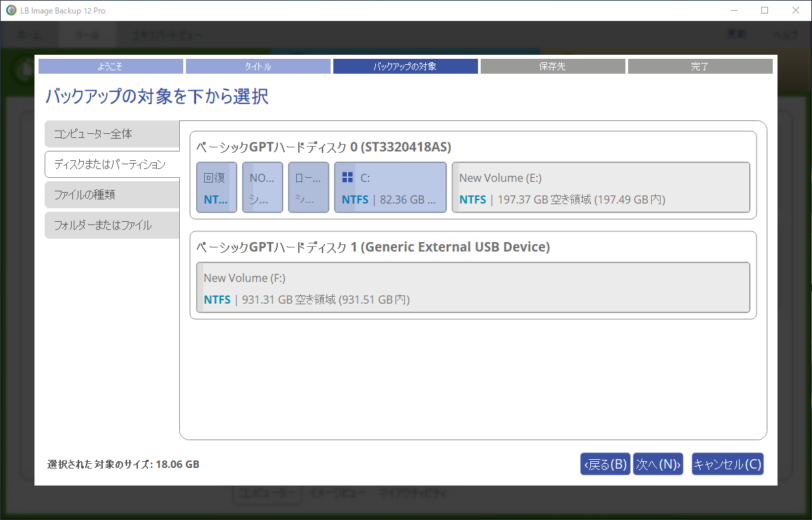Select the ロー... partition block

308,187
